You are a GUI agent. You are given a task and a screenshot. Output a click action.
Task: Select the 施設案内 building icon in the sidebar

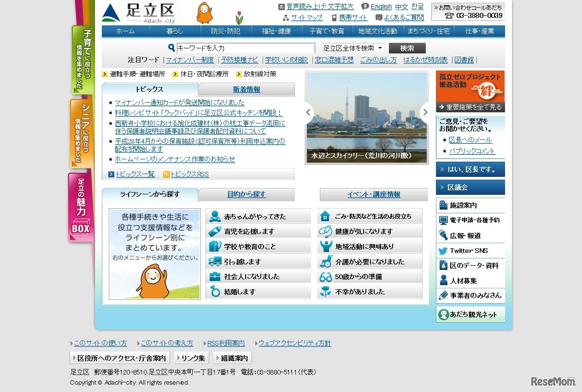click(443, 205)
